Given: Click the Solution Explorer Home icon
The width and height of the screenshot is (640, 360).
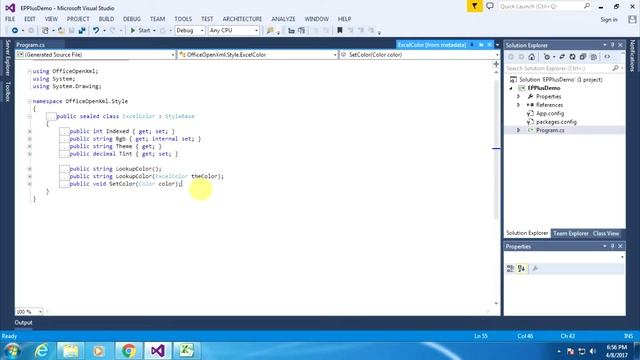Looking at the screenshot, I should click(531, 57).
